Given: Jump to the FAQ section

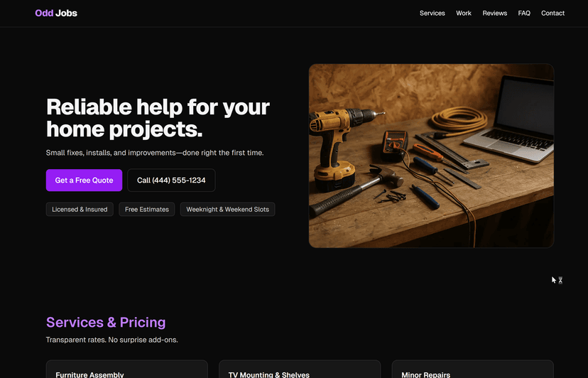Looking at the screenshot, I should [524, 13].
